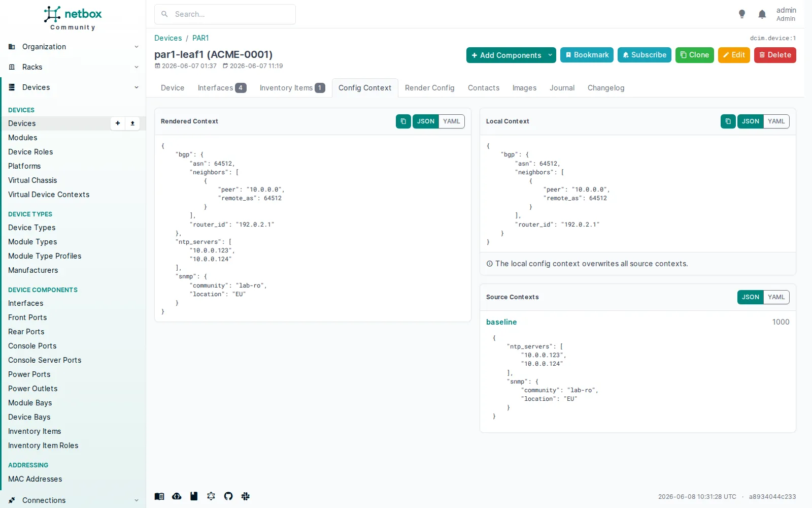This screenshot has height=508, width=812.
Task: Open Add Components dropdown
Action: [511, 55]
